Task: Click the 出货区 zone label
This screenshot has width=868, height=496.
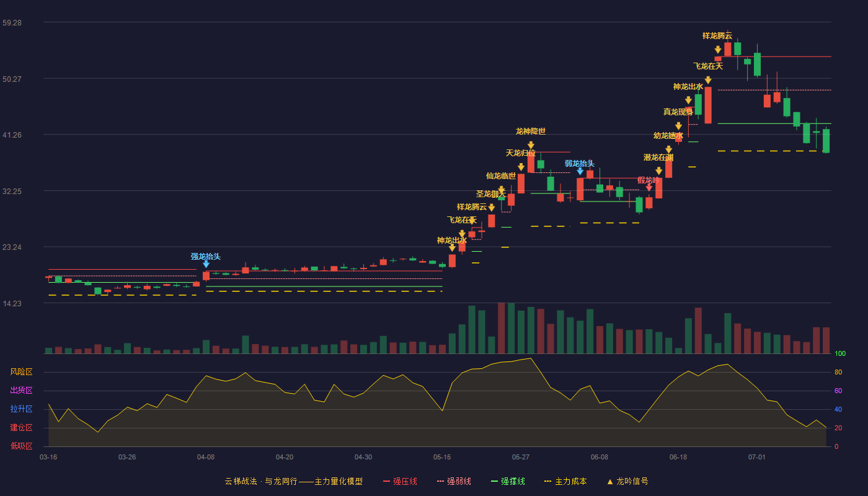Action: (21, 391)
